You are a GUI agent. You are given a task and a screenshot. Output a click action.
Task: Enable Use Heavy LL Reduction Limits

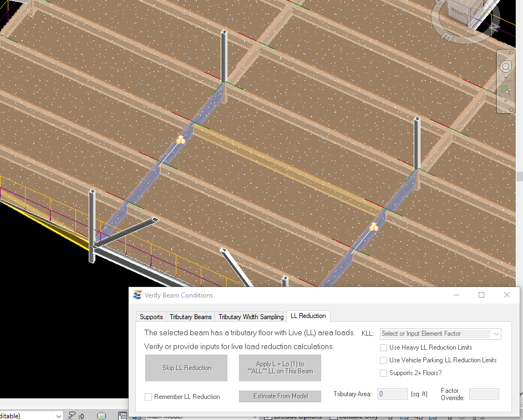(384, 347)
